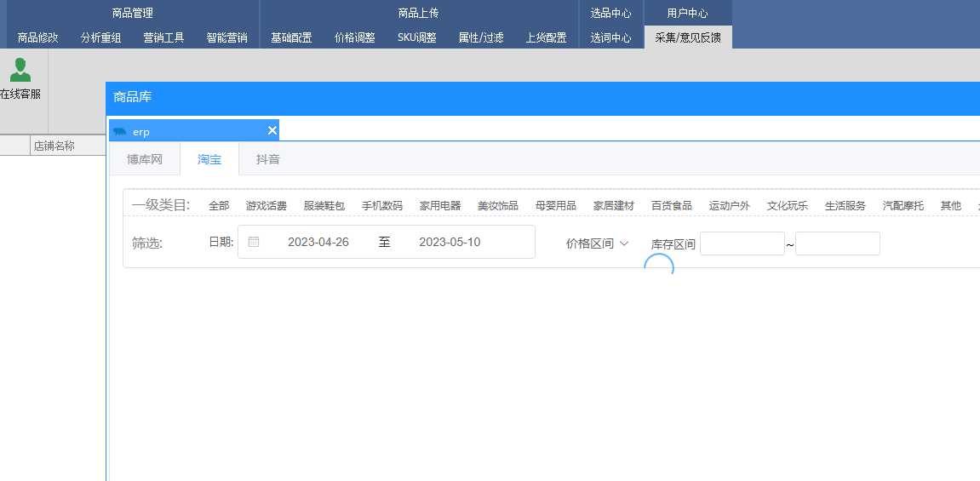Click the minimum stock range input

click(742, 243)
